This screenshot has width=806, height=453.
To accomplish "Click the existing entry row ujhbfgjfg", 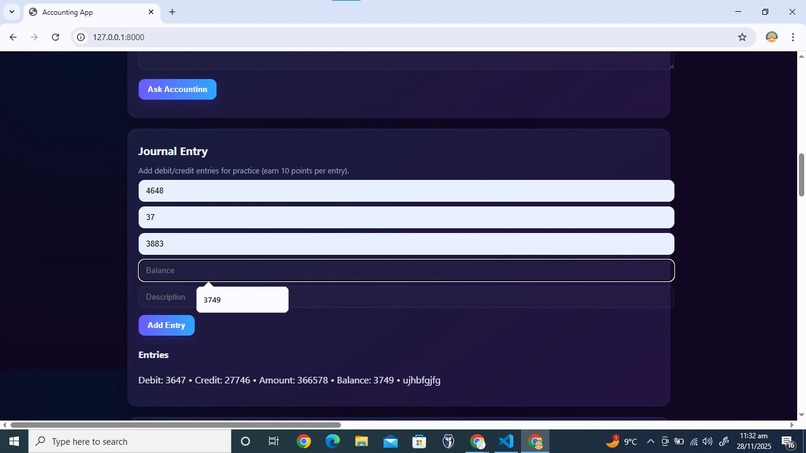I will (x=289, y=380).
